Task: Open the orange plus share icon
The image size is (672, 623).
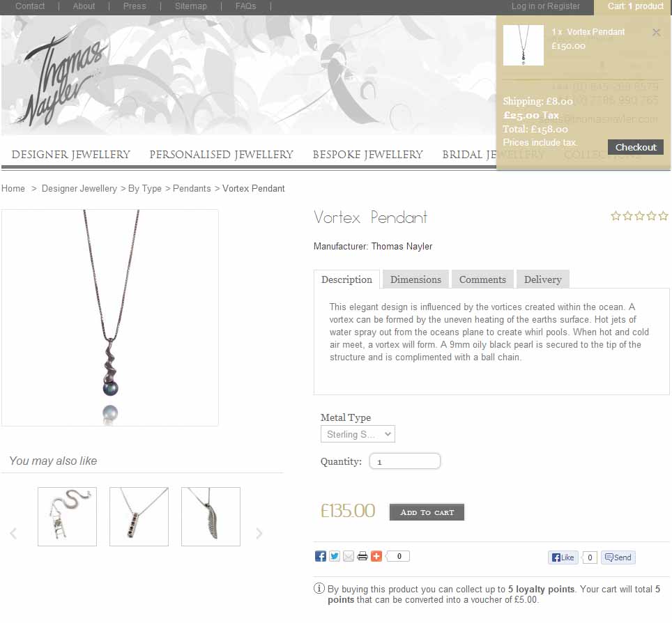Action: click(376, 556)
